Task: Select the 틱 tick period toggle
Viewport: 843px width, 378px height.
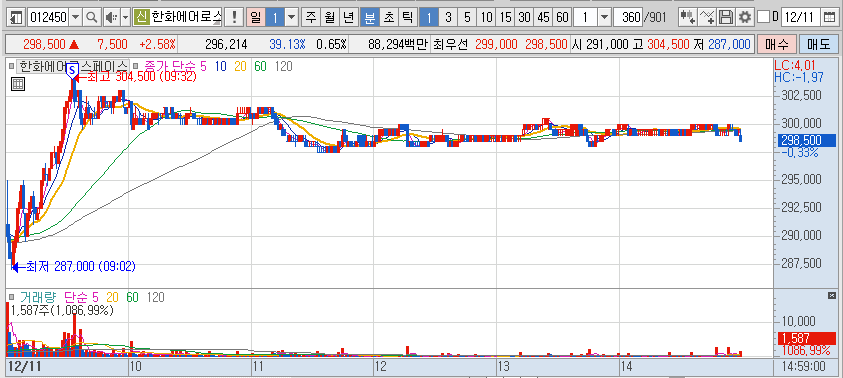Action: pos(407,18)
